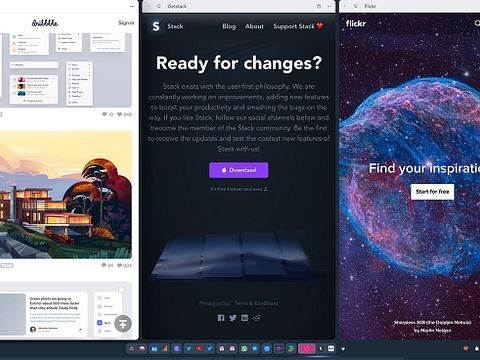Image resolution: width=480 pixels, height=360 pixels.
Task: Click the notification bell in the tray
Action: click(x=477, y=349)
